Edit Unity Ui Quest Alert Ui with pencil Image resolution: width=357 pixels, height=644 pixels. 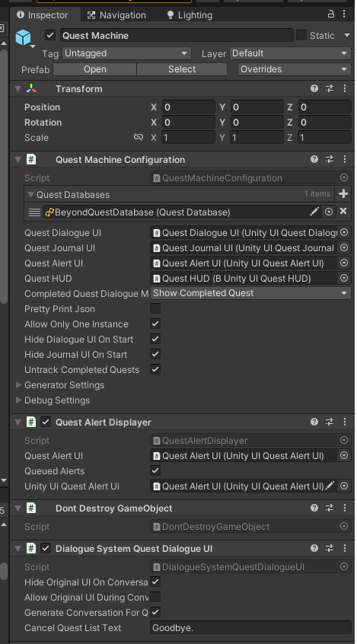(x=330, y=486)
